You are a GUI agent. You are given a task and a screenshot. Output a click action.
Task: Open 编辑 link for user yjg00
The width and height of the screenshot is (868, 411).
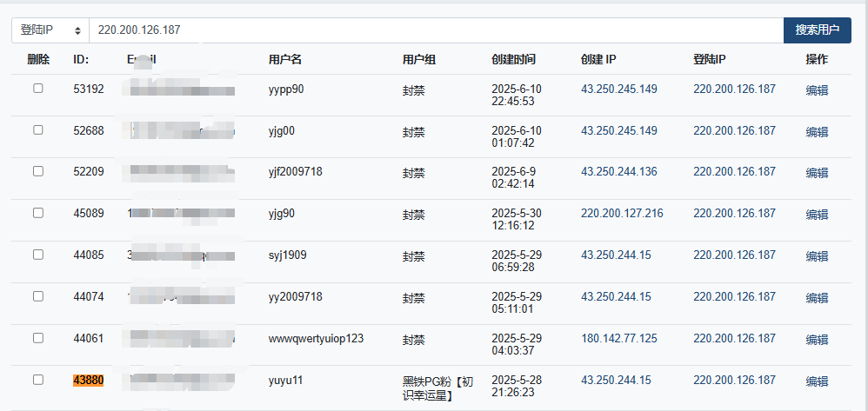(817, 132)
